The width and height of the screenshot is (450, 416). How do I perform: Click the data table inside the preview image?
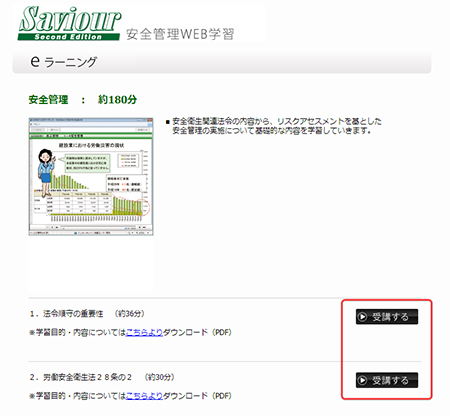tap(72, 203)
